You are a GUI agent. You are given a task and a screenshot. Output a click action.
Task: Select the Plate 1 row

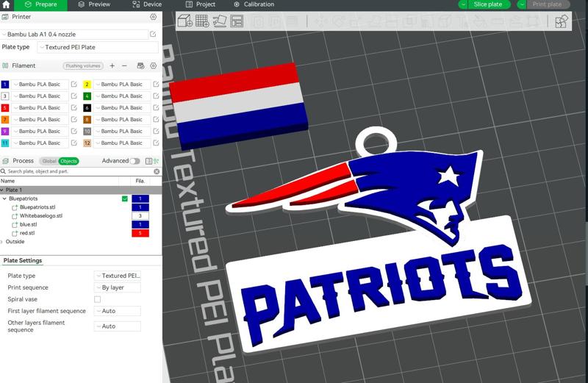[x=81, y=190]
